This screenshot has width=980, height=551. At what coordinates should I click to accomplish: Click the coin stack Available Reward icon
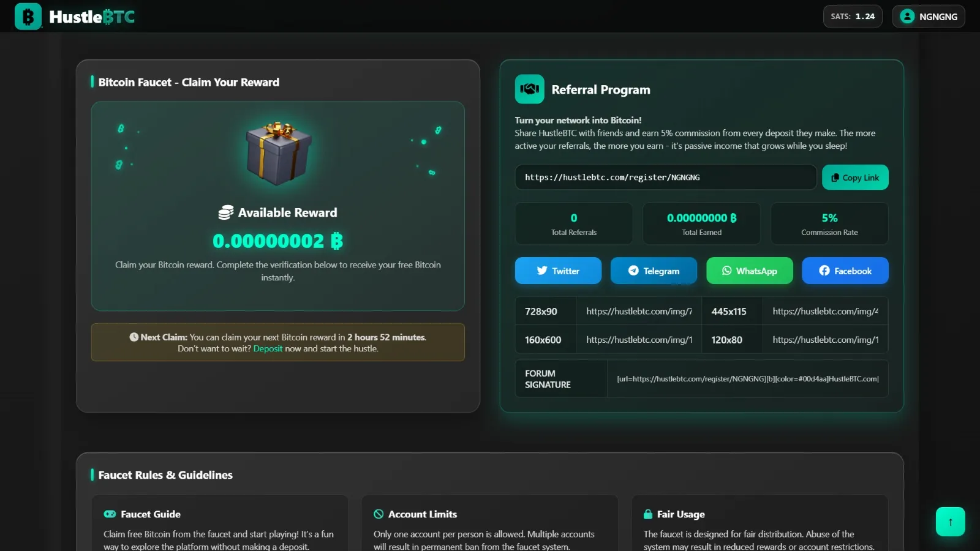coord(225,212)
